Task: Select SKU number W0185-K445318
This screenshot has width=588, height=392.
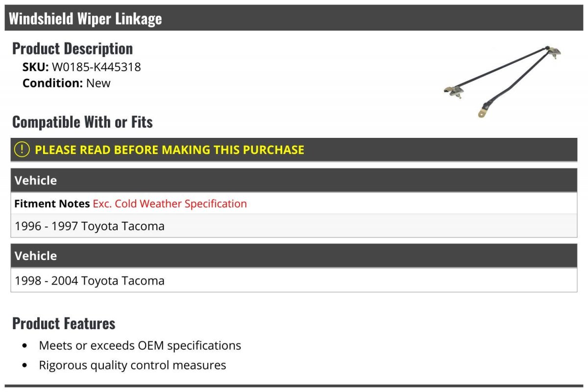Action: point(96,67)
